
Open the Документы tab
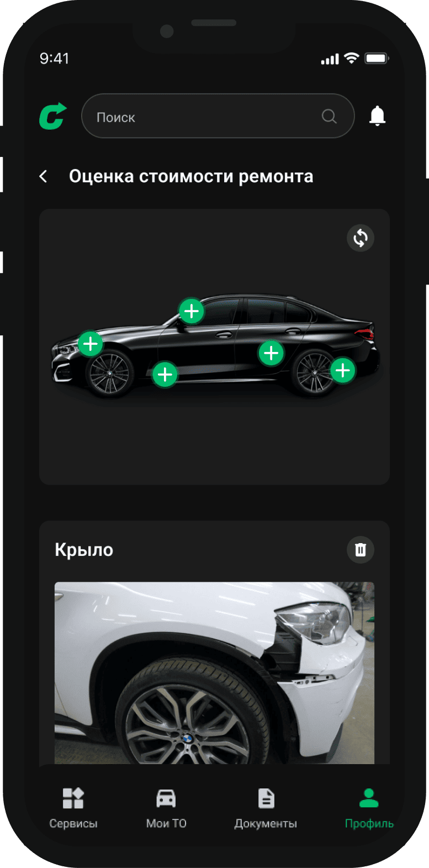pos(266,808)
